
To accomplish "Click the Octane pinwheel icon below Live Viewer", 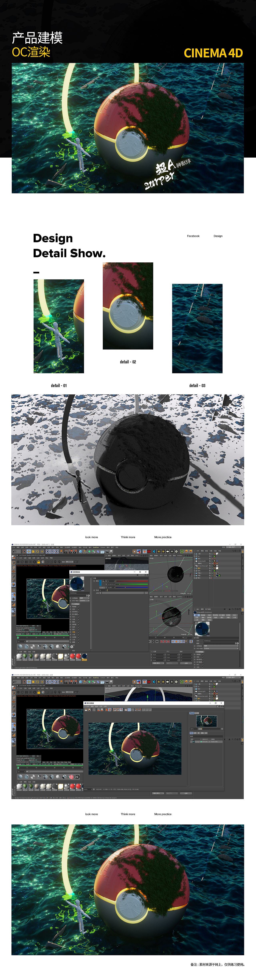I will [72, 646].
